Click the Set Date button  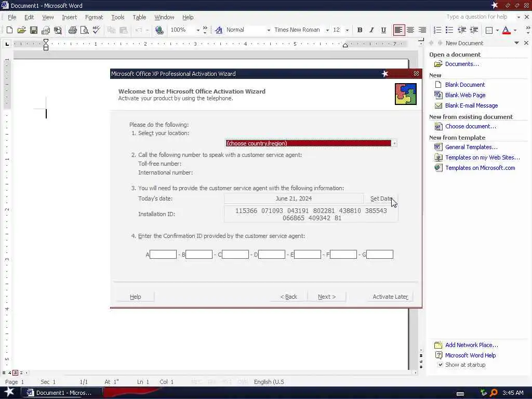tap(380, 198)
